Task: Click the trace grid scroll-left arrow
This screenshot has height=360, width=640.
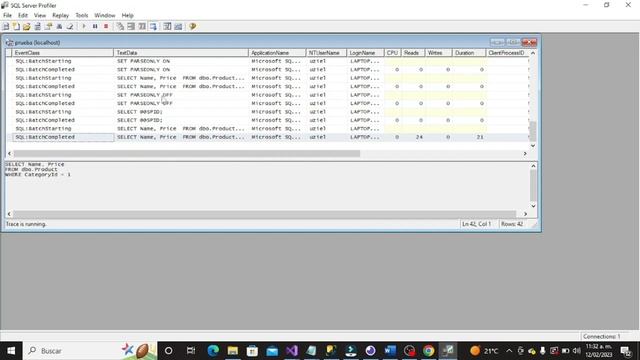Action: pyautogui.click(x=9, y=154)
